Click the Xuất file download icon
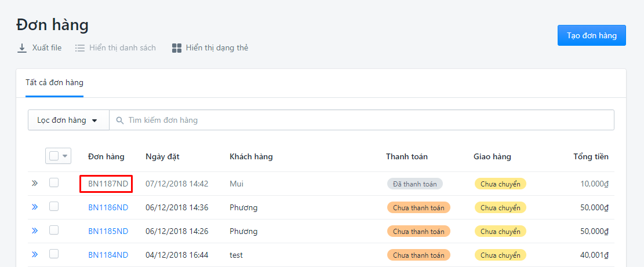644x267 pixels. pos(21,48)
